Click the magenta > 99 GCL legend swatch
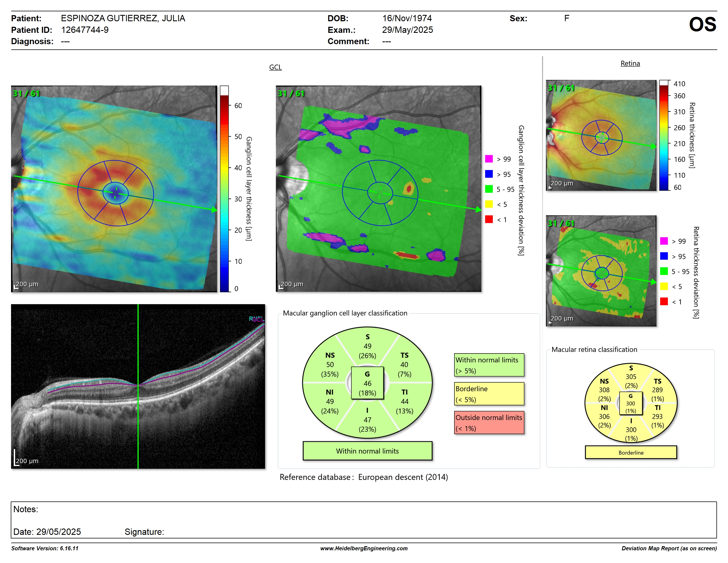This screenshot has width=728, height=563. tap(489, 159)
